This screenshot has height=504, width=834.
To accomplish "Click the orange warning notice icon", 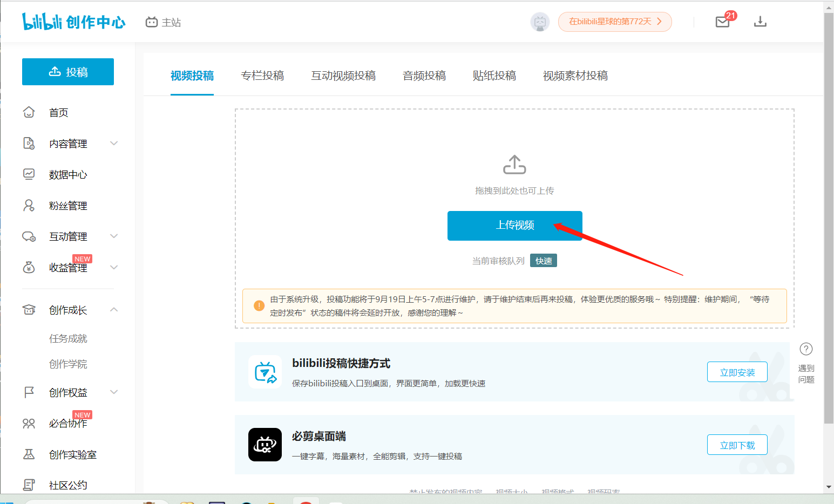I will 259,305.
